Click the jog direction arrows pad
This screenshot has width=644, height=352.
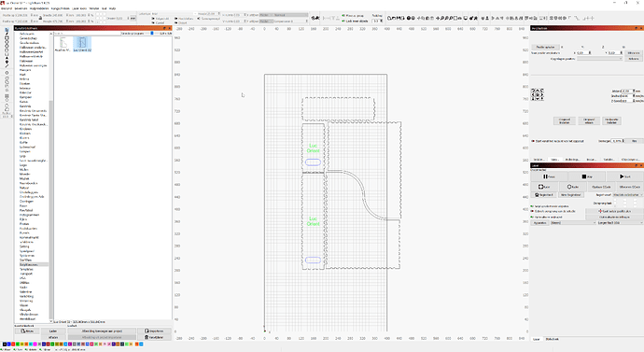click(x=537, y=94)
